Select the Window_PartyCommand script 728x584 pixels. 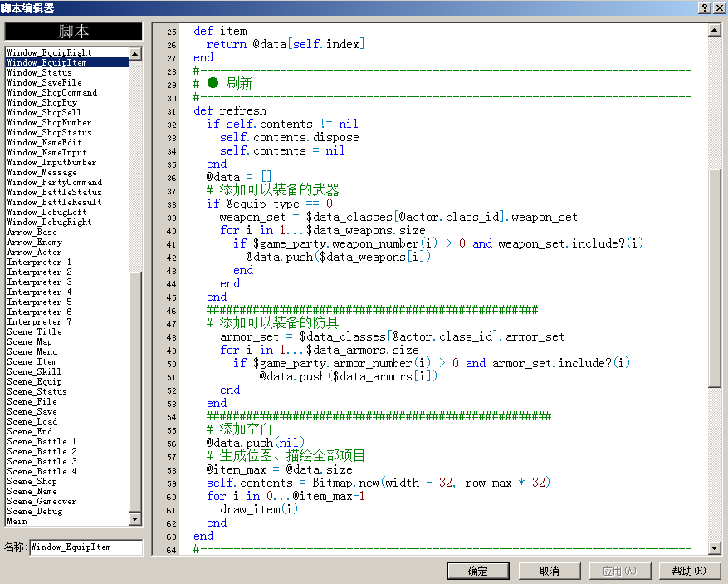pos(67,183)
